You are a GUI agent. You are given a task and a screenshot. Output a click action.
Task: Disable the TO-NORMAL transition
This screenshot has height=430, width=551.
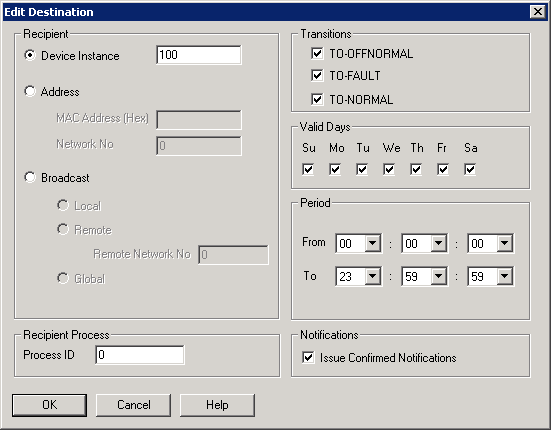pos(317,99)
